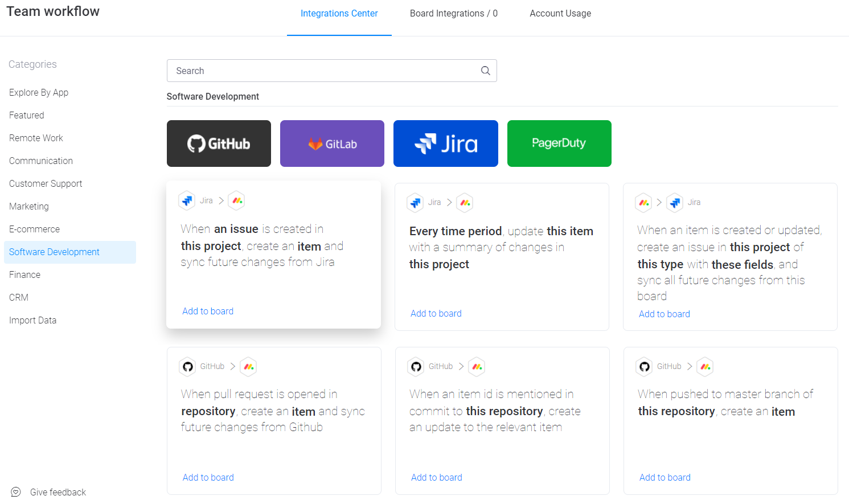The width and height of the screenshot is (849, 504).
Task: Click Jira icon in Every time period card
Action: click(x=415, y=203)
